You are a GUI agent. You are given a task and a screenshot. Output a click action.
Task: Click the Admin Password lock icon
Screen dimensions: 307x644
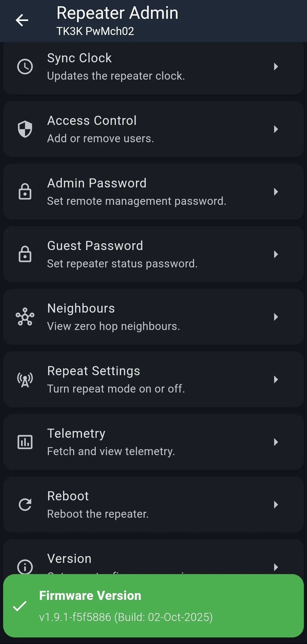pos(25,191)
